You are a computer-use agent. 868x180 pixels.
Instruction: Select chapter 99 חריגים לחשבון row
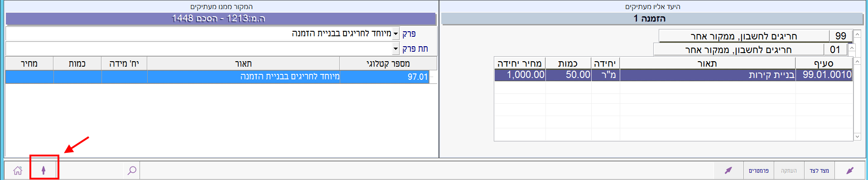(x=756, y=36)
